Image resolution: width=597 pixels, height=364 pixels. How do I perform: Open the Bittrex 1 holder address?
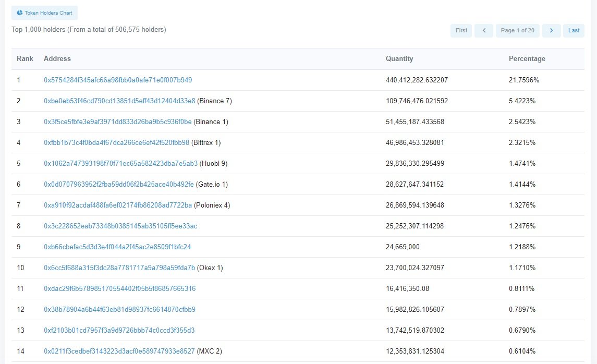click(116, 142)
